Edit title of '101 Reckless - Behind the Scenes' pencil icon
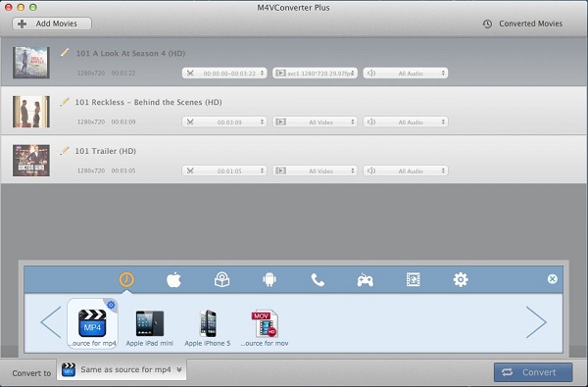The width and height of the screenshot is (588, 387). pyautogui.click(x=65, y=102)
